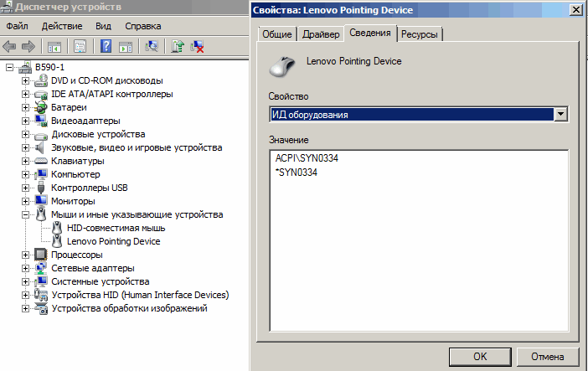The image size is (588, 371).
Task: Click the blue question mark help icon
Action: [106, 47]
